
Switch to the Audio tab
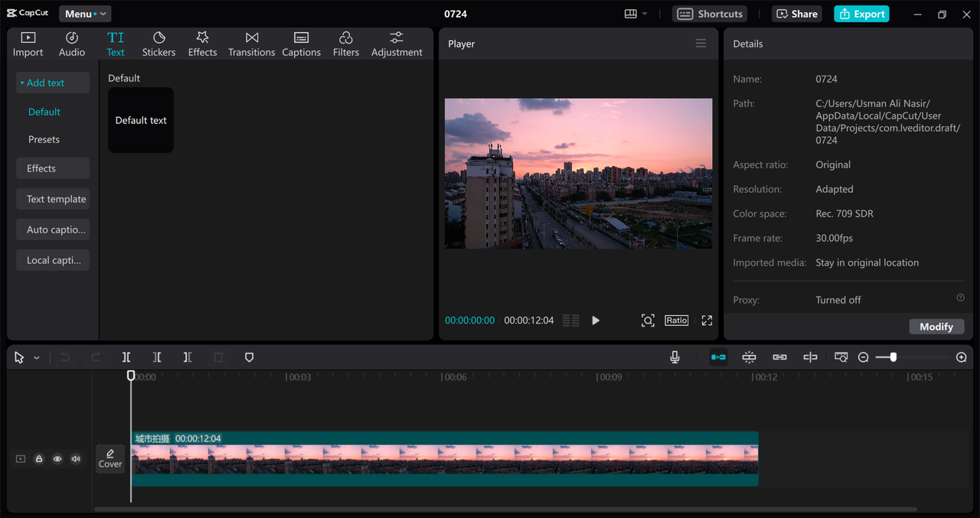pos(72,44)
